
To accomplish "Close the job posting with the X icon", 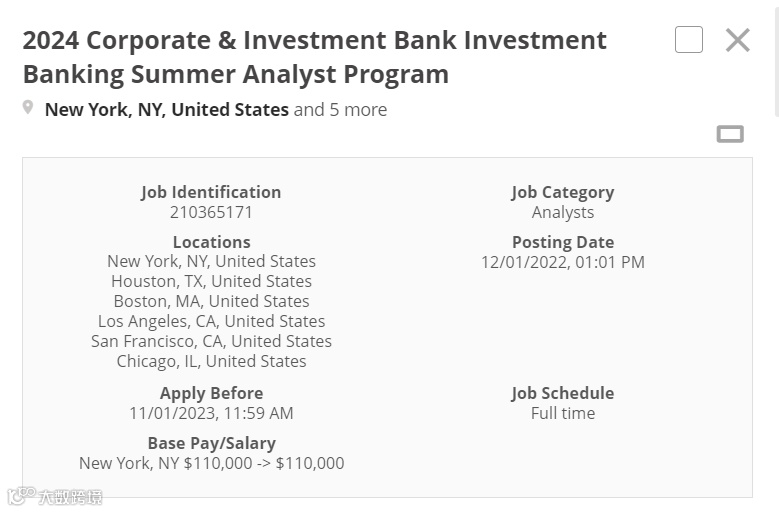I will tap(737, 40).
